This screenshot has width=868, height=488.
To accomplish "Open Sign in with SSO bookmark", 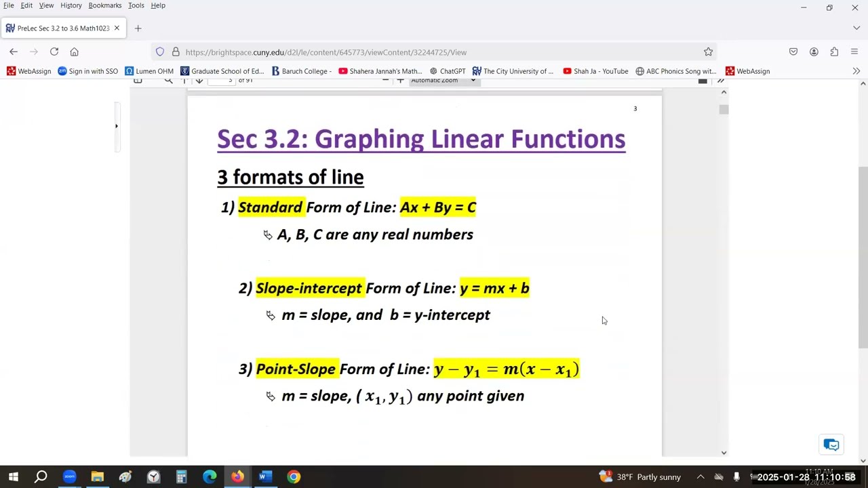I will click(88, 70).
